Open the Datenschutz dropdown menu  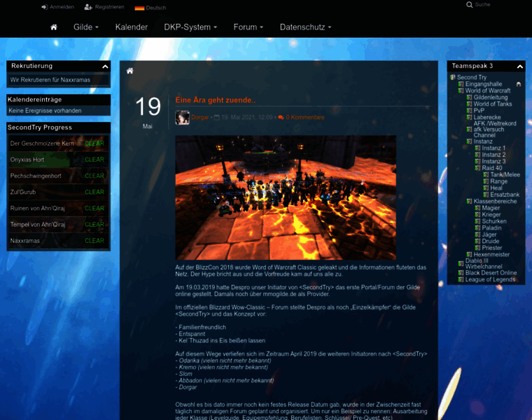pos(305,27)
